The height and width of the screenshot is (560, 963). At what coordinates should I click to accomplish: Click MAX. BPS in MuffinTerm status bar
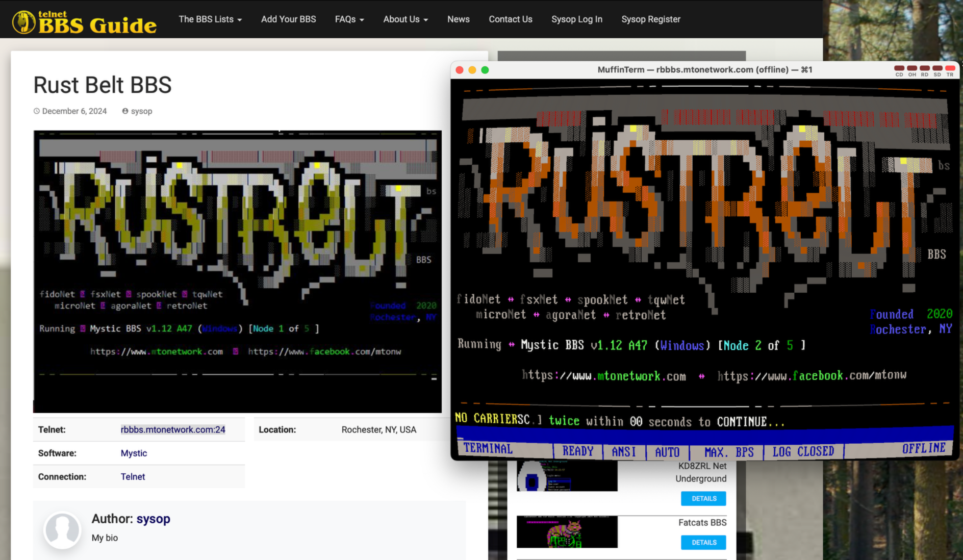pyautogui.click(x=729, y=452)
